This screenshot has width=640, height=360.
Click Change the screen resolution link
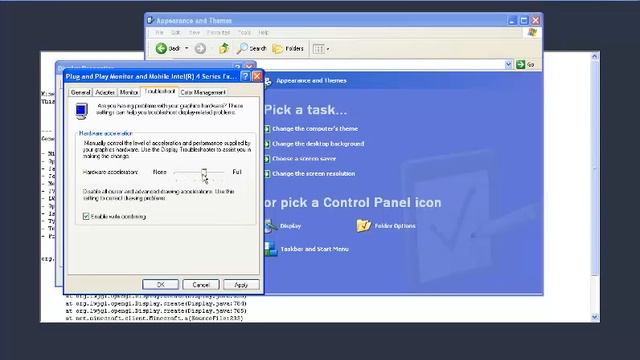click(313, 173)
